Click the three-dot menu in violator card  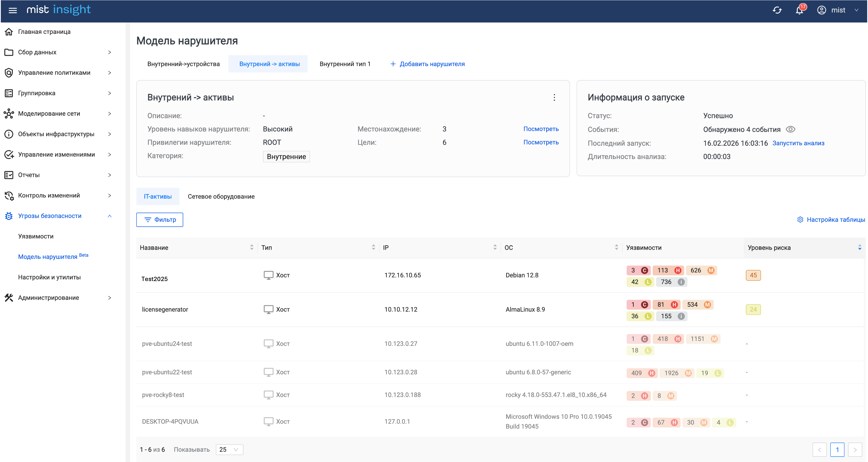point(554,97)
